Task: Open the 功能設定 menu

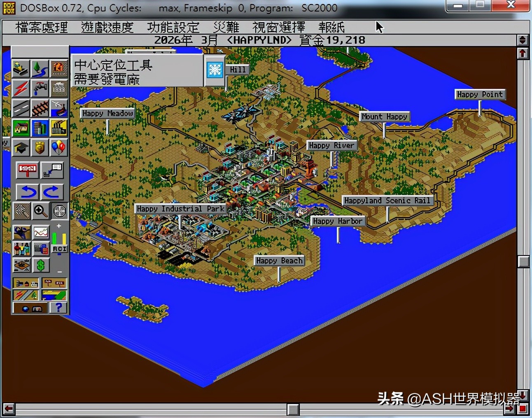Action: [x=173, y=27]
